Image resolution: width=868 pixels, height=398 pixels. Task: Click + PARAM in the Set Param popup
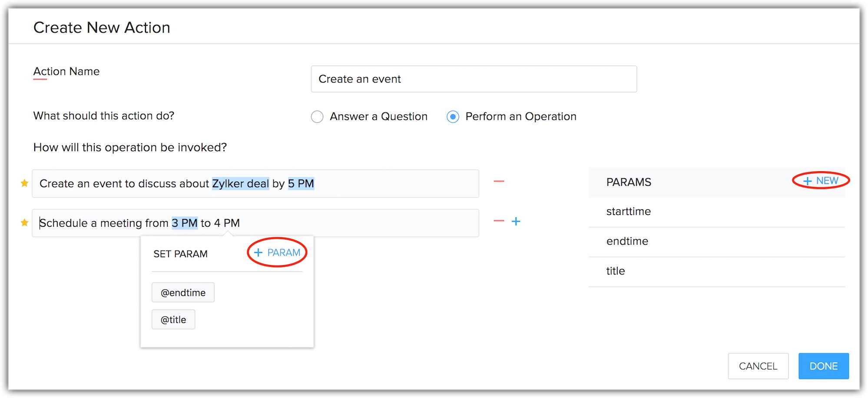coord(277,252)
